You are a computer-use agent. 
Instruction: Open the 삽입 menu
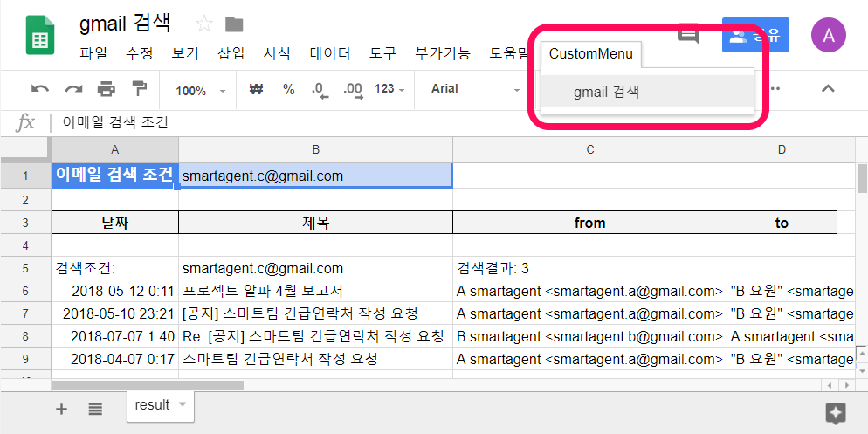tap(231, 53)
